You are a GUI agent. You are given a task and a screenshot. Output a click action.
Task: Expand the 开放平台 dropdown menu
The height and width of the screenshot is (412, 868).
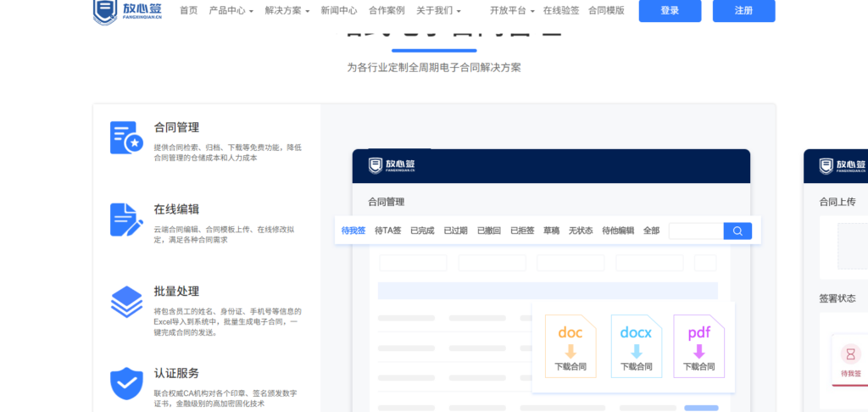[512, 11]
